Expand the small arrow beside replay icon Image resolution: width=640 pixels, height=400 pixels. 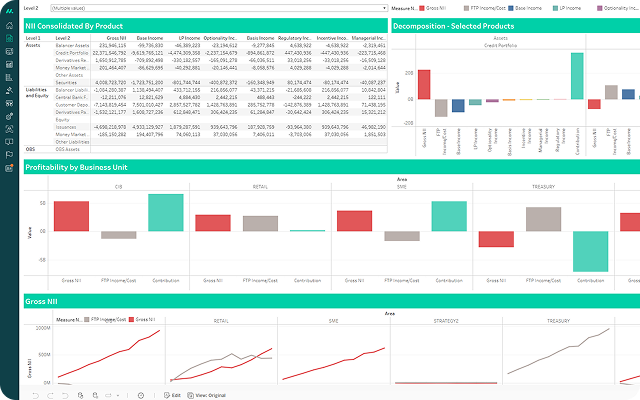pos(118,396)
